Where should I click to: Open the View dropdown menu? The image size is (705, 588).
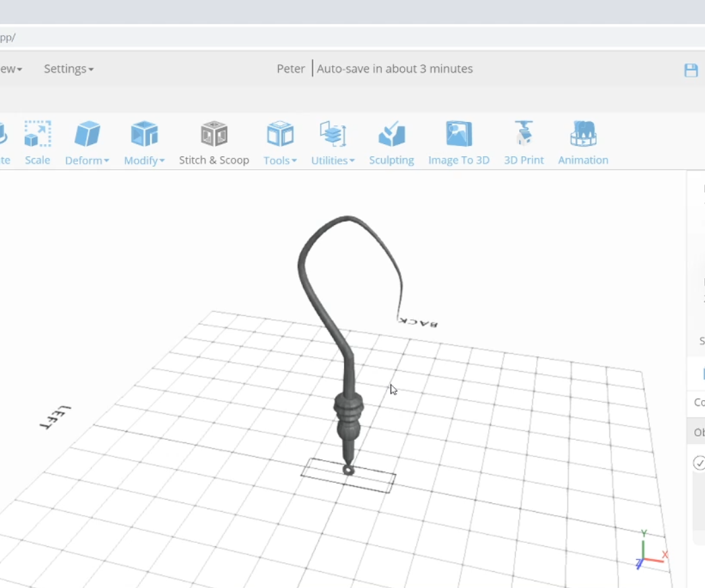[11, 69]
